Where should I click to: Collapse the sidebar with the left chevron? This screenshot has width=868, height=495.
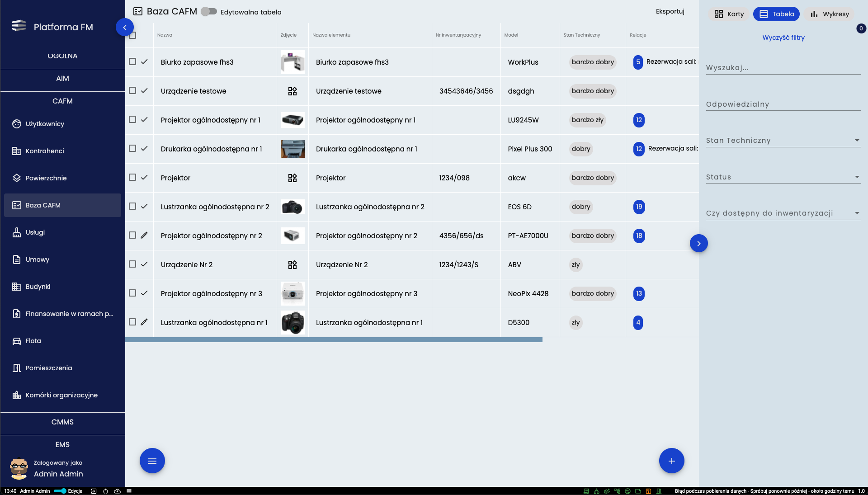coord(124,27)
